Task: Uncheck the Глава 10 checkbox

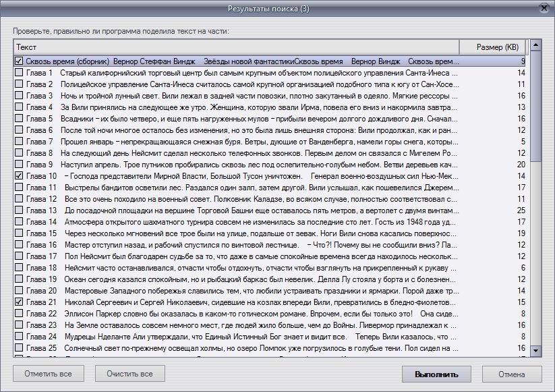Action: (19, 175)
